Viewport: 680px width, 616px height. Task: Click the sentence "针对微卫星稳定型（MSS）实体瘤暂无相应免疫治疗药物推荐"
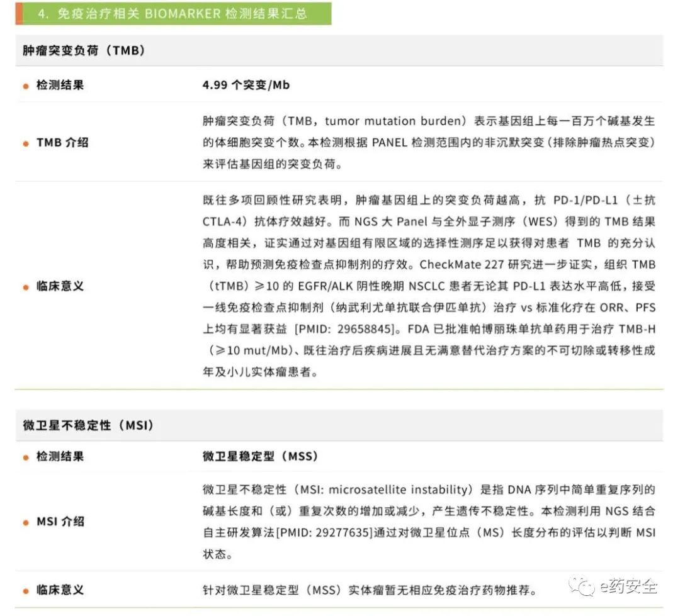click(366, 590)
